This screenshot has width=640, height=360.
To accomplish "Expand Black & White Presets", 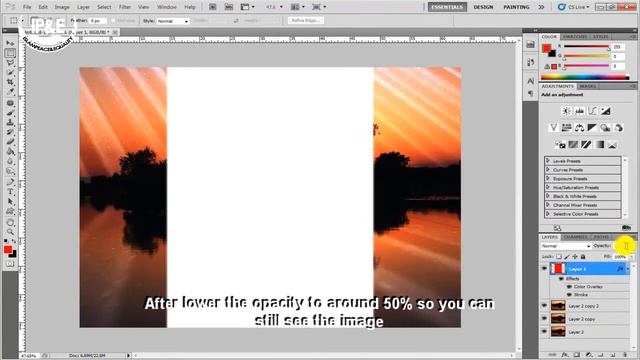I will [548, 196].
